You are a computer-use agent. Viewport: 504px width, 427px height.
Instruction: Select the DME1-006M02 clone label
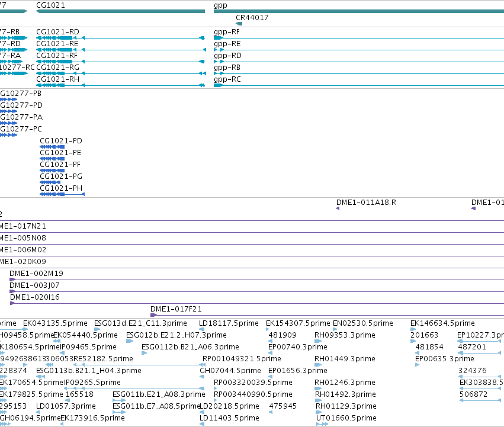point(23,250)
